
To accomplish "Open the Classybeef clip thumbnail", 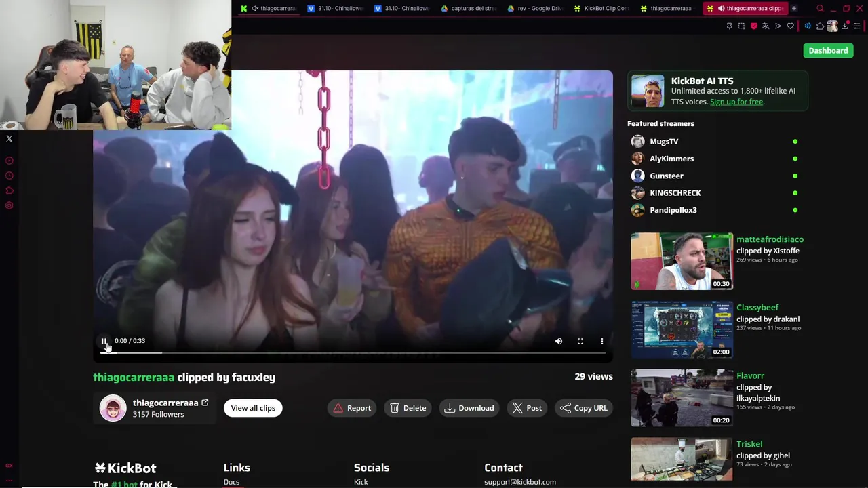I will click(x=682, y=329).
